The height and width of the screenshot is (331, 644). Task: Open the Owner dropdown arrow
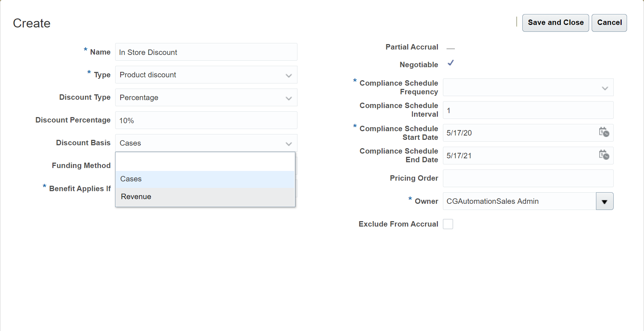(605, 202)
